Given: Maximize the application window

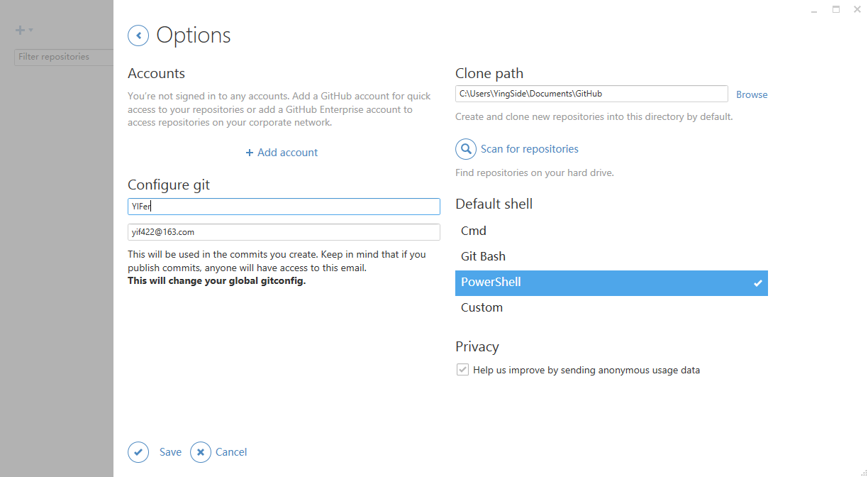Looking at the screenshot, I should click(835, 10).
